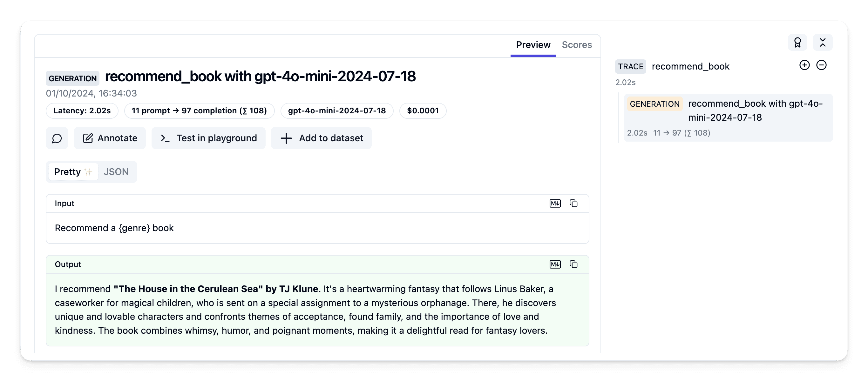Open the comment bubble icon

tap(57, 138)
